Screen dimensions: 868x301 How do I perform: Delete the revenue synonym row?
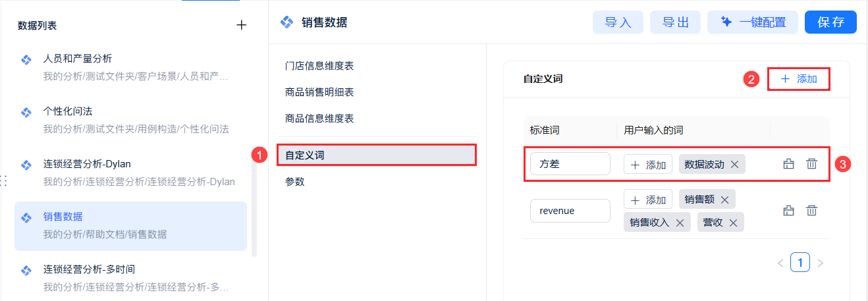(x=812, y=211)
